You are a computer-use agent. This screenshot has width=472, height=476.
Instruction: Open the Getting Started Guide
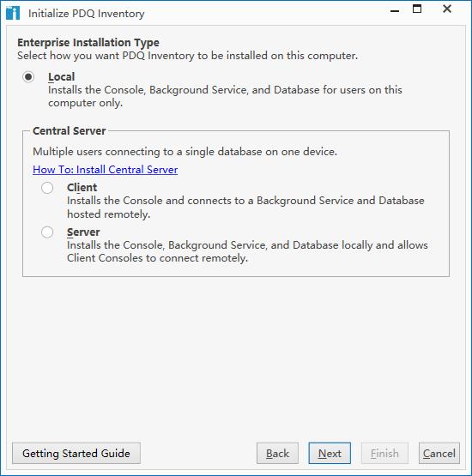point(76,453)
